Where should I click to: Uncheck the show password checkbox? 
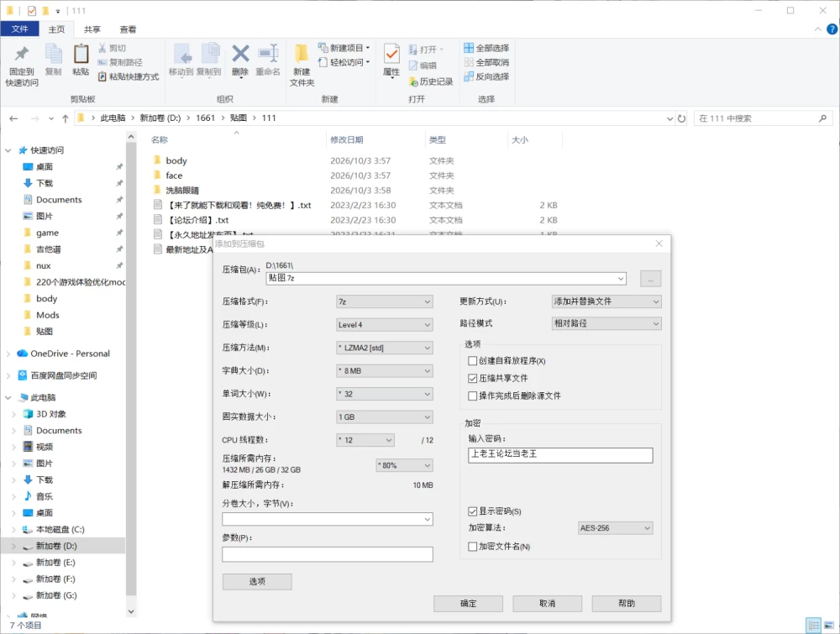pos(472,511)
